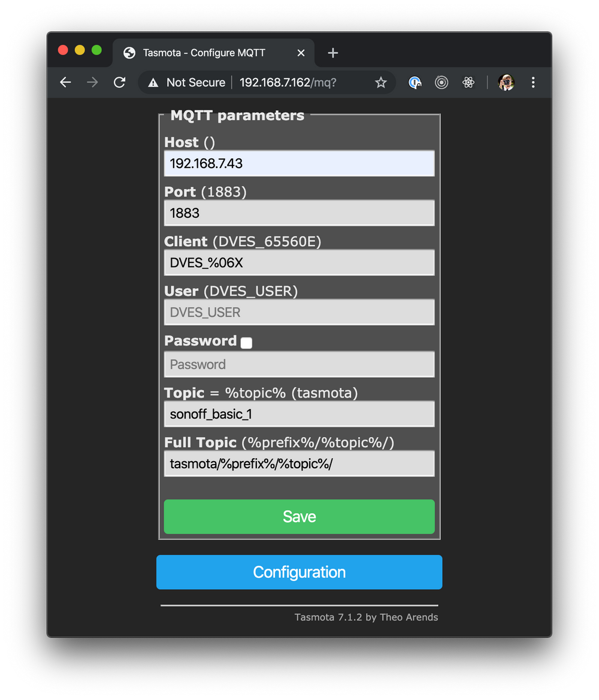Open a new browser tab
Viewport: 599px width, 700px height.
(x=333, y=53)
